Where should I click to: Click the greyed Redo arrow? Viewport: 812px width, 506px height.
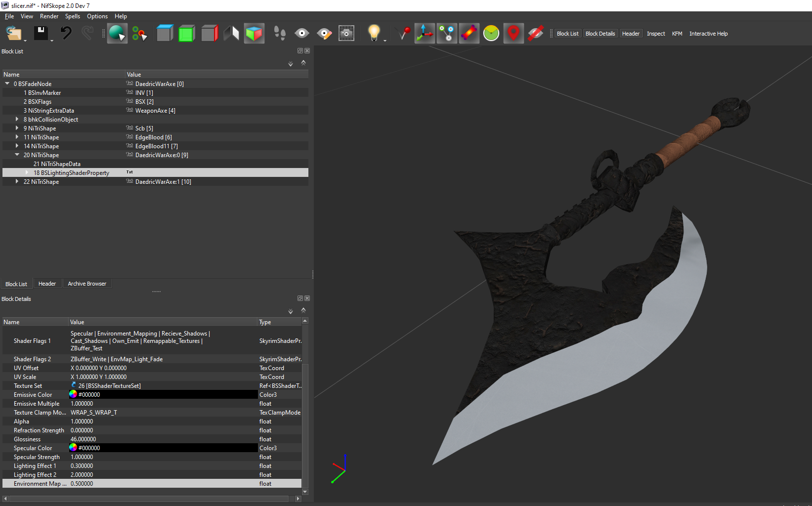pos(87,34)
